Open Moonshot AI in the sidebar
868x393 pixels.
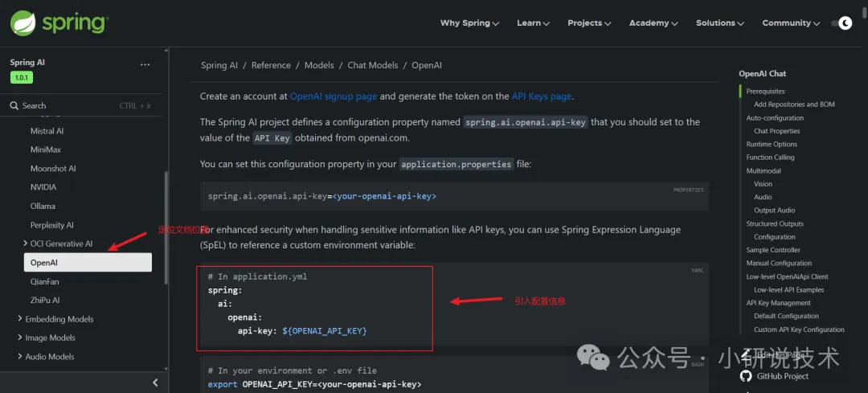click(53, 168)
